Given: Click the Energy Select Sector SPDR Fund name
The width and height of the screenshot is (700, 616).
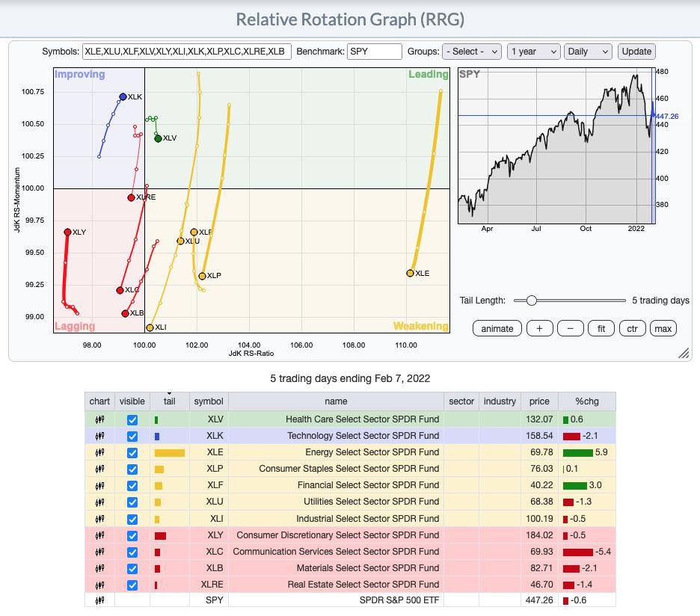Looking at the screenshot, I should (372, 452).
